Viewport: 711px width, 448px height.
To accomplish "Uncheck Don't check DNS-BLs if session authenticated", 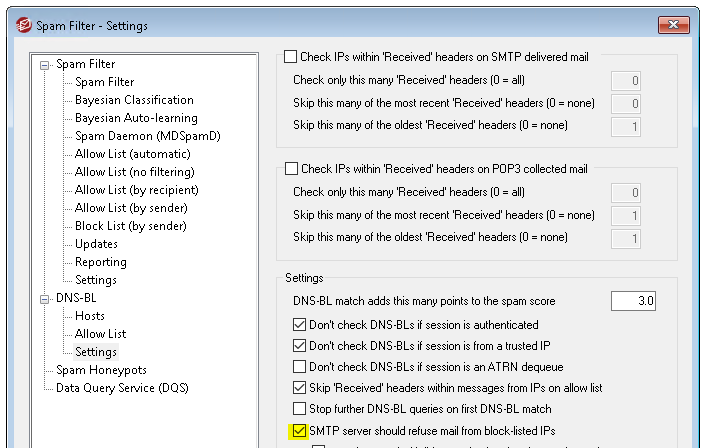I will [x=299, y=325].
